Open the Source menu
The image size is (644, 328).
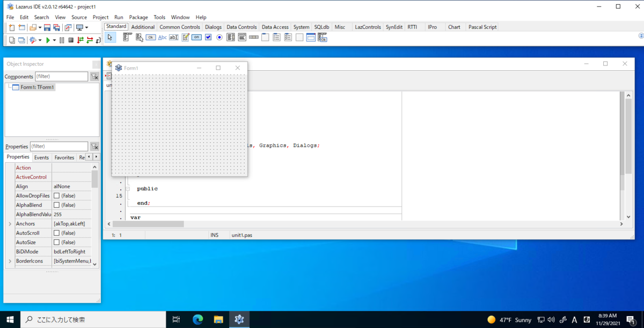click(79, 17)
